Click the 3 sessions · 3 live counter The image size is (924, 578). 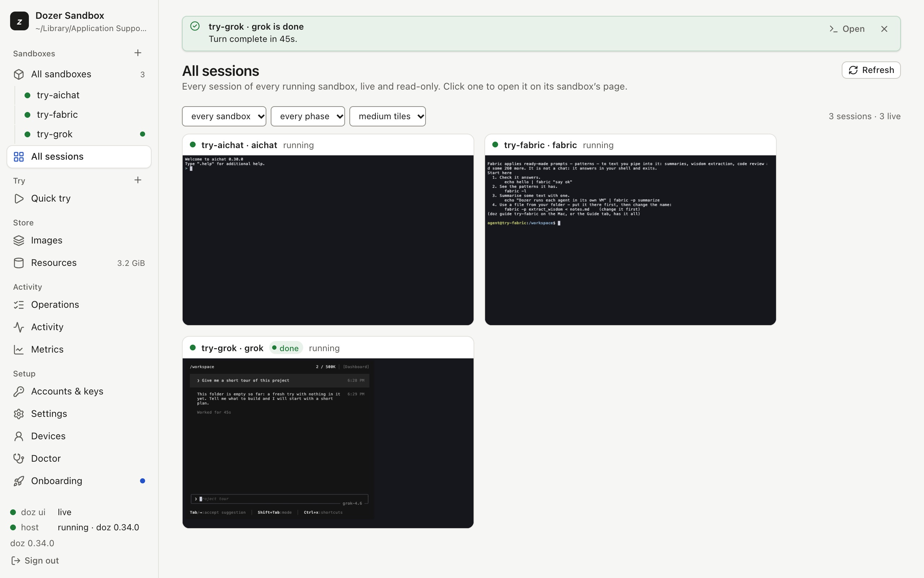click(864, 116)
